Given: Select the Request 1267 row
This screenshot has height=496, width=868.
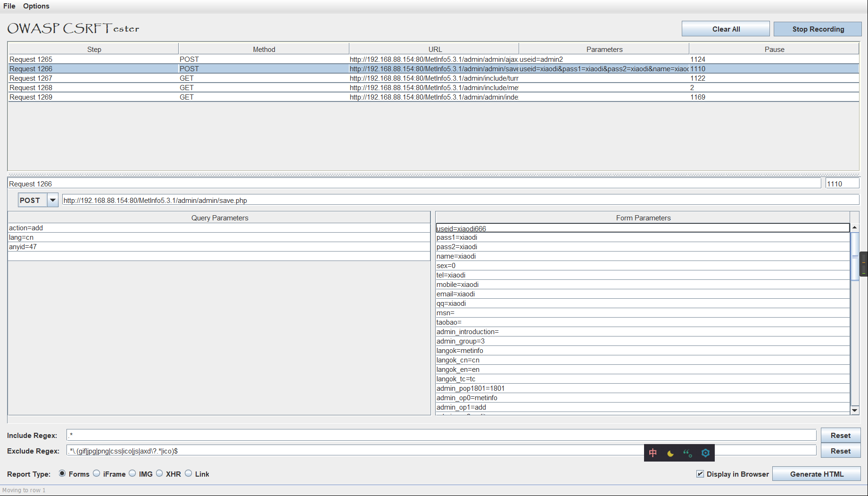Looking at the screenshot, I should [433, 78].
